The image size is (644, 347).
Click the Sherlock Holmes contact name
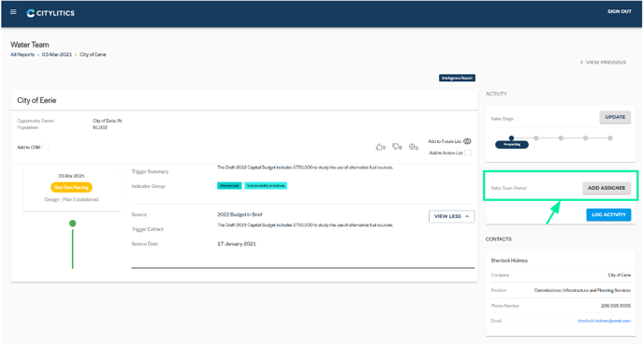[x=509, y=260]
